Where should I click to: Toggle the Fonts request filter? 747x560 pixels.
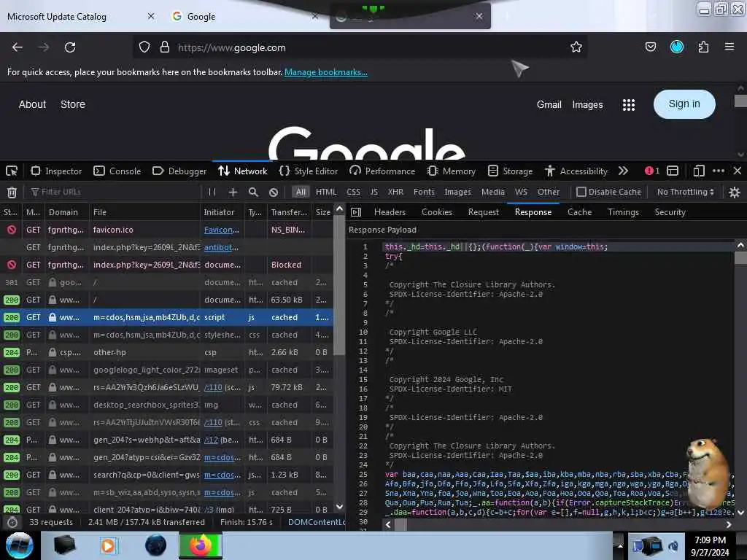click(x=424, y=192)
